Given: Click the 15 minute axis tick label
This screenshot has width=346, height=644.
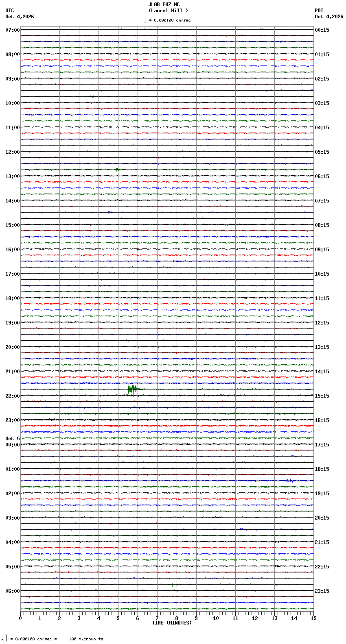Looking at the screenshot, I should (313, 618).
